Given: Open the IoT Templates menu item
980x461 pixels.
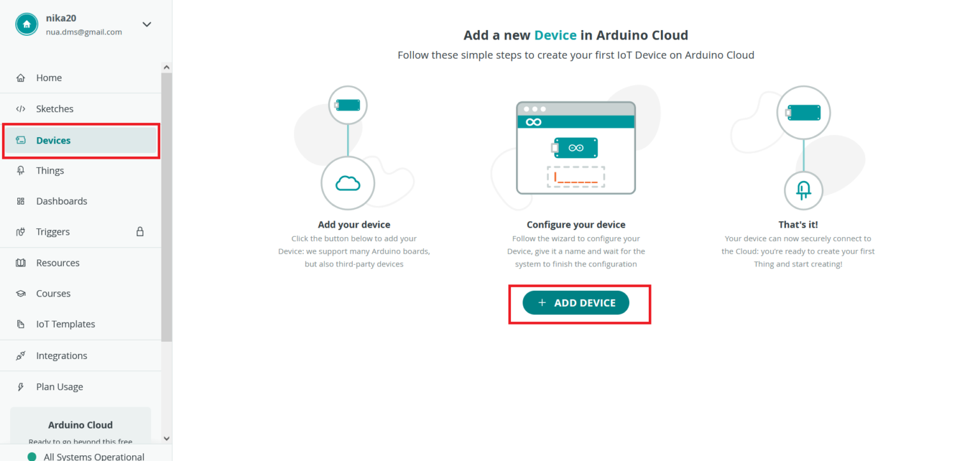Looking at the screenshot, I should [x=65, y=324].
